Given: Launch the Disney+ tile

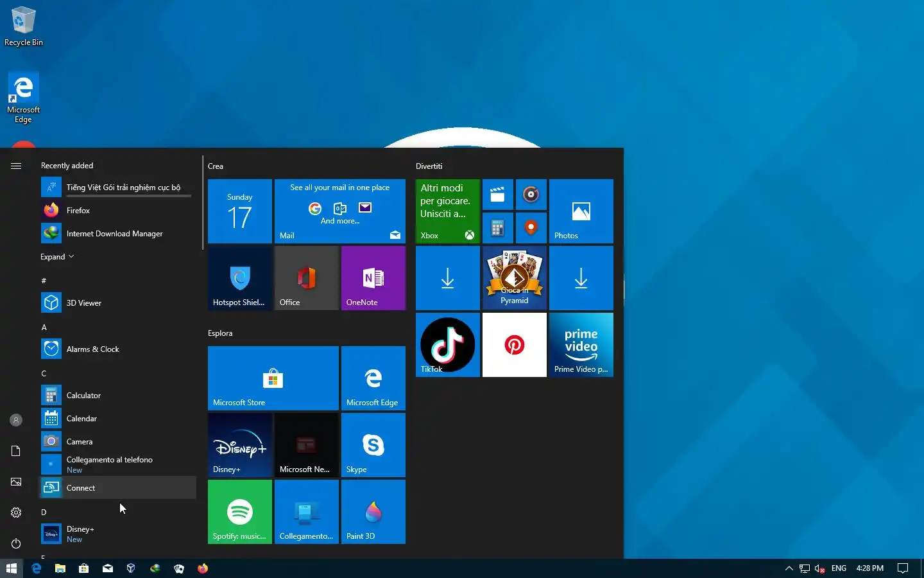Looking at the screenshot, I should [240, 445].
